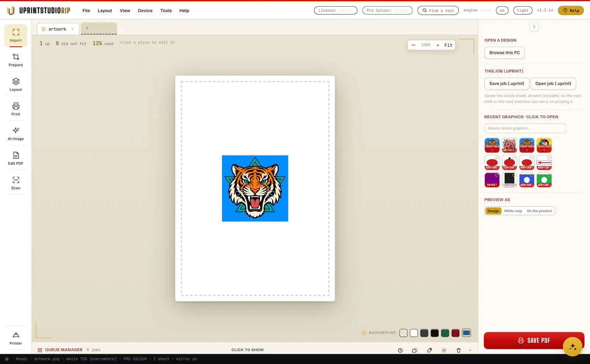
Task: Open the 491×511 flower graphic thumbnail
Action: pyautogui.click(x=509, y=145)
